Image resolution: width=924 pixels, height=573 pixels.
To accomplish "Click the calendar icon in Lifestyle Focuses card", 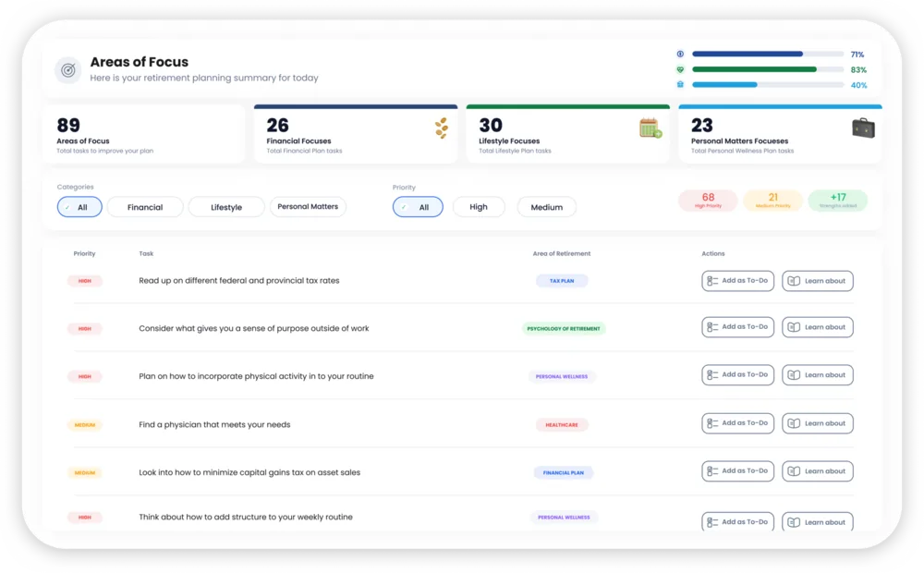I will 650,128.
